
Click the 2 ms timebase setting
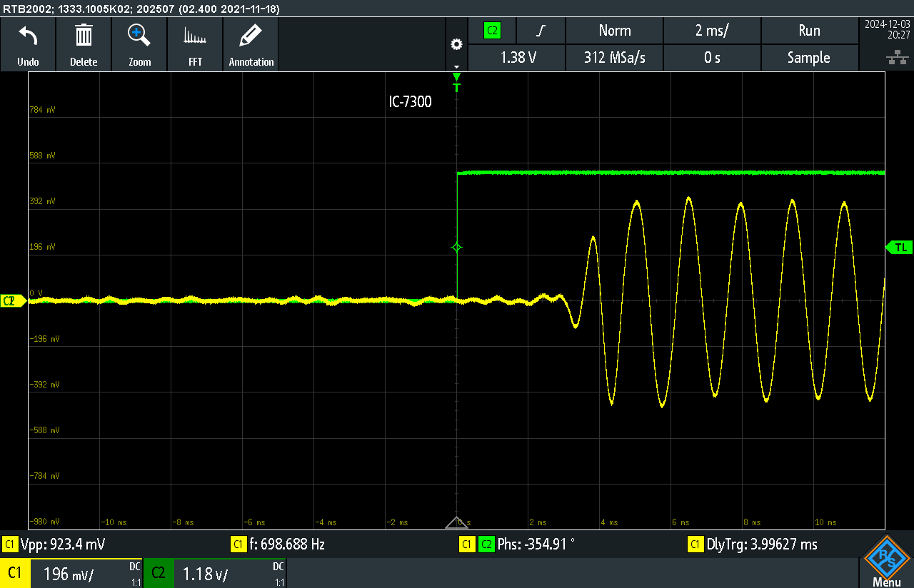pos(712,31)
